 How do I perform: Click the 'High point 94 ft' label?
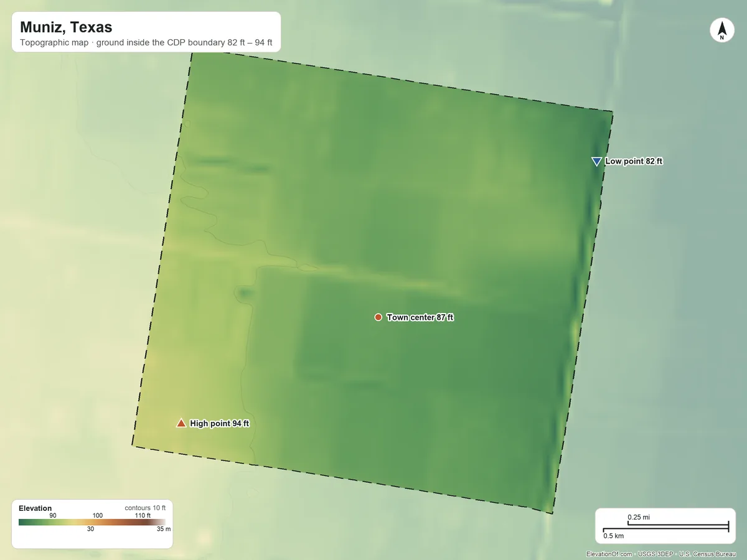(219, 423)
